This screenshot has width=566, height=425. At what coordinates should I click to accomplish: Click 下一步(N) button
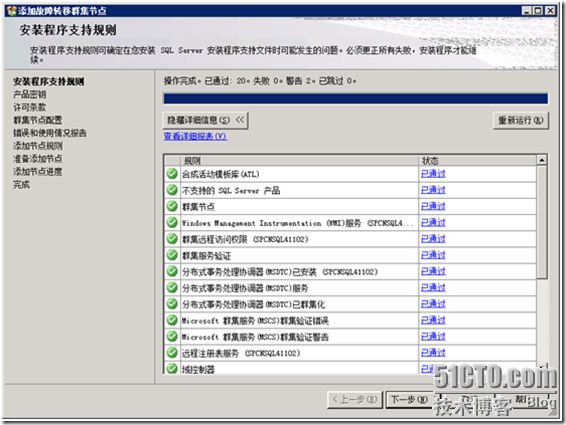[x=409, y=399]
